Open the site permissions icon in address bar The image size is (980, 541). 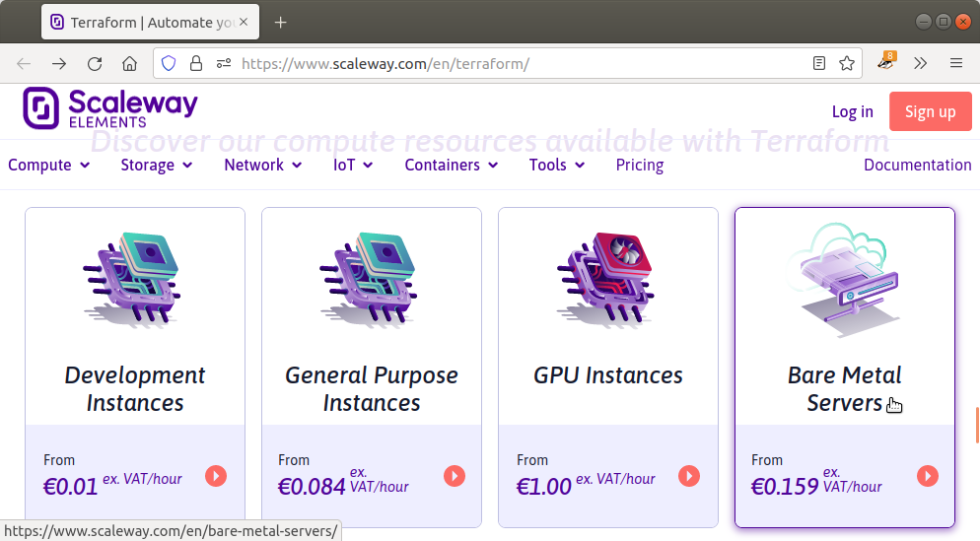coord(224,64)
